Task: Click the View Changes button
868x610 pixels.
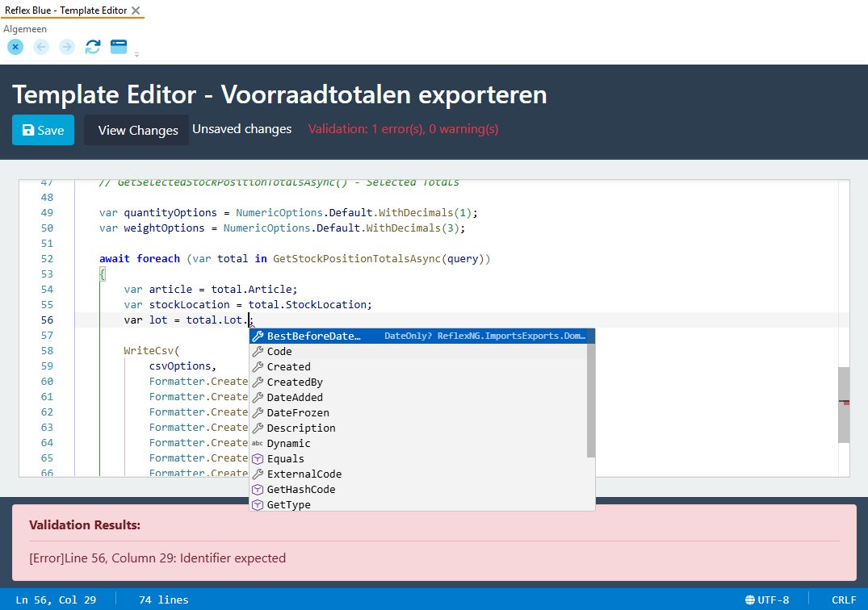Action: [x=136, y=130]
